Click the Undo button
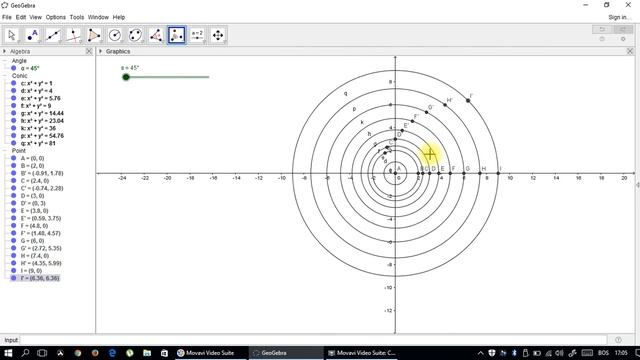The image size is (640, 360). click(602, 29)
